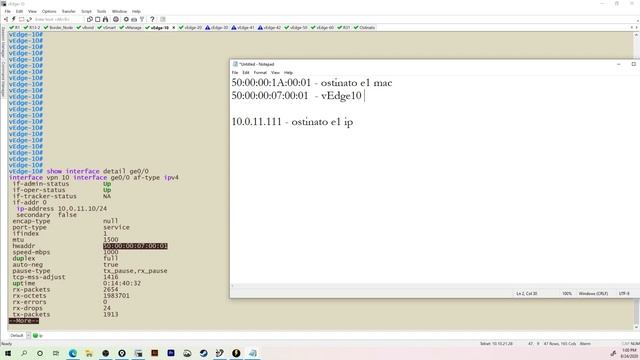Switch to the vEdge-30 session tab
The width and height of the screenshot is (640, 360).
pyautogui.click(x=217, y=28)
